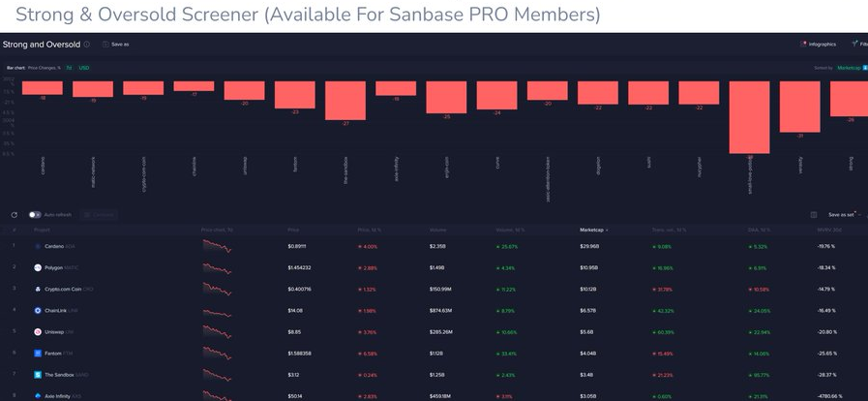This screenshot has width=868, height=401.
Task: Click the Axie Infinity logo icon
Action: (x=38, y=396)
